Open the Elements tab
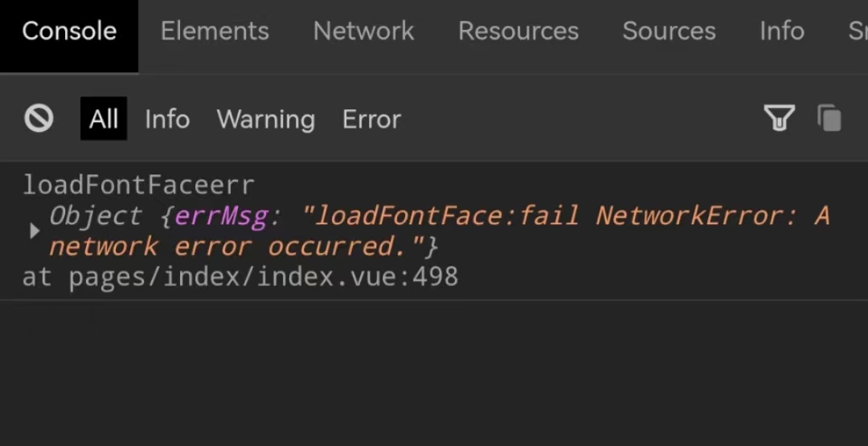868x446 pixels. tap(215, 31)
